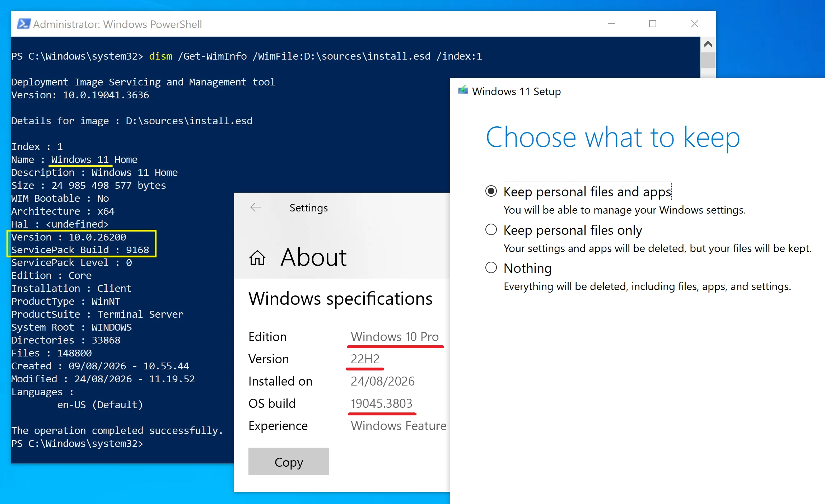Click the 'Details for image' line
Screen dimensions: 825x504
132,121
